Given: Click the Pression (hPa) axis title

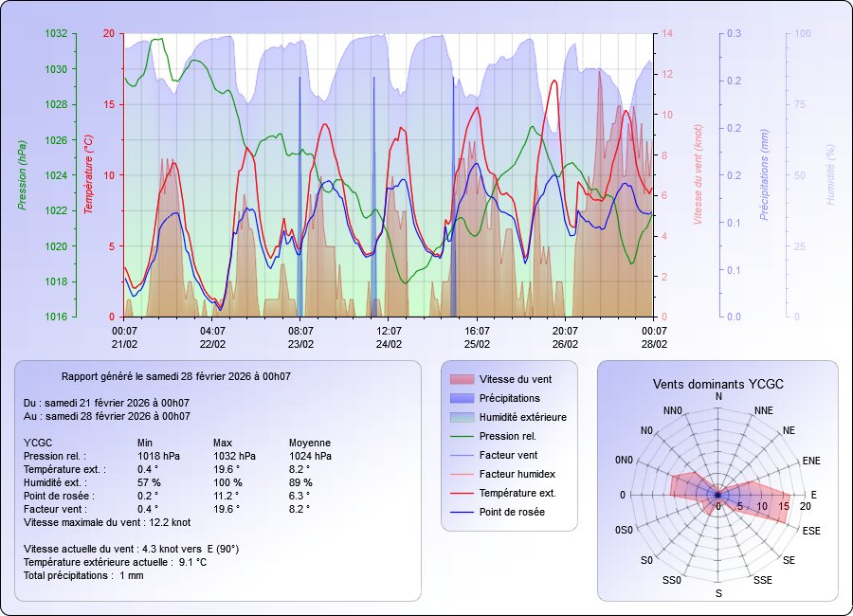Looking at the screenshot, I should pos(22,174).
